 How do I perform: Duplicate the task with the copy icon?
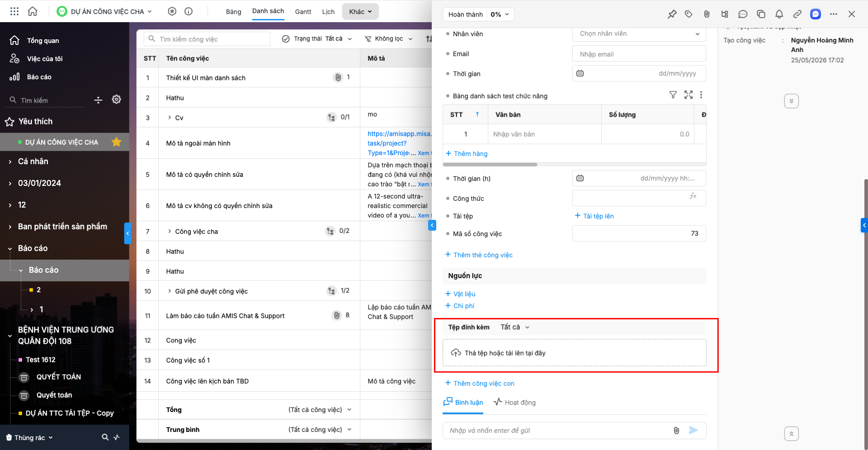(761, 14)
